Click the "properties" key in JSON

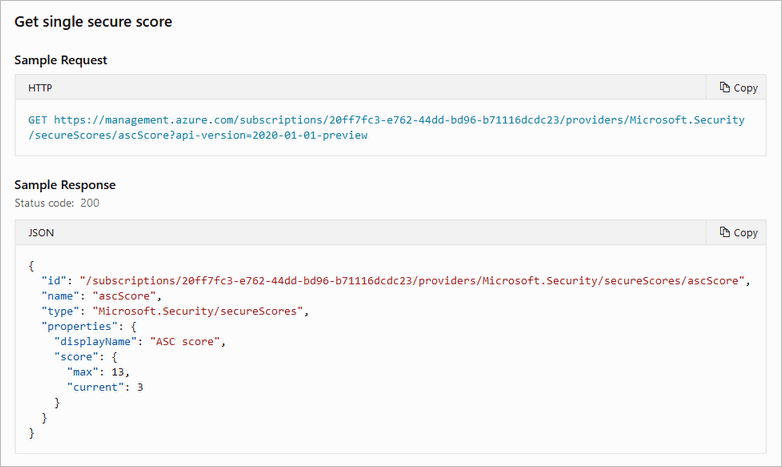(80, 326)
